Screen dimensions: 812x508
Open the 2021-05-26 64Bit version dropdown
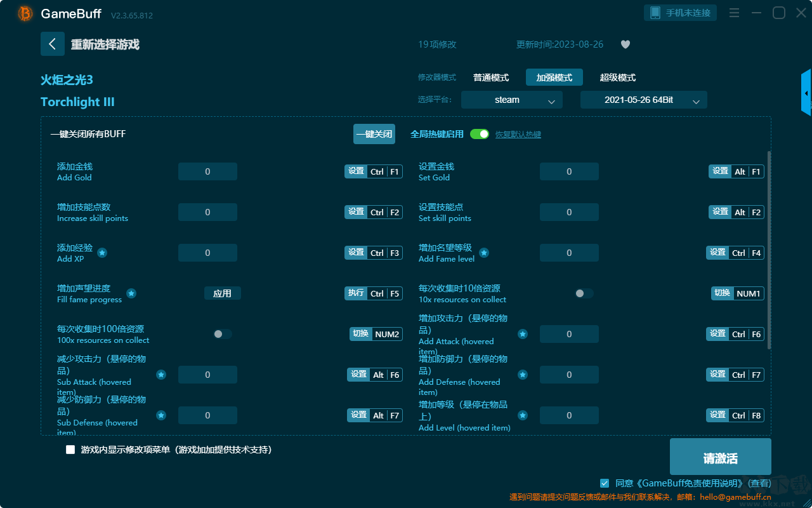pos(644,100)
